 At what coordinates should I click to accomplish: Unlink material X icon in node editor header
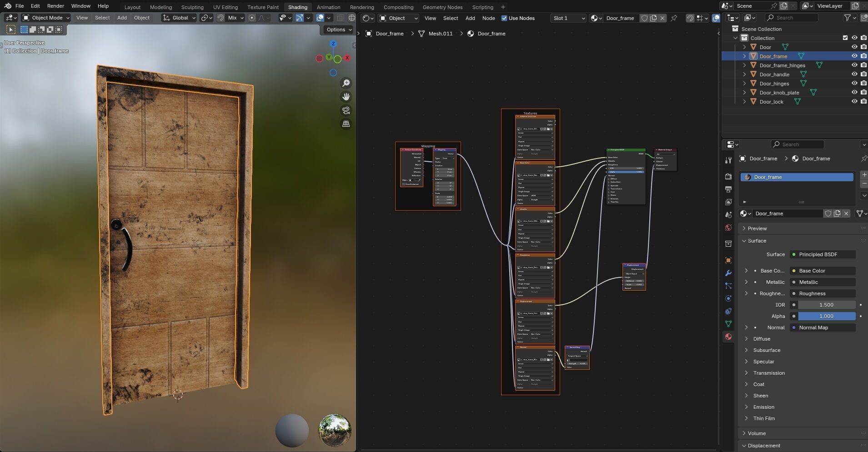[662, 18]
